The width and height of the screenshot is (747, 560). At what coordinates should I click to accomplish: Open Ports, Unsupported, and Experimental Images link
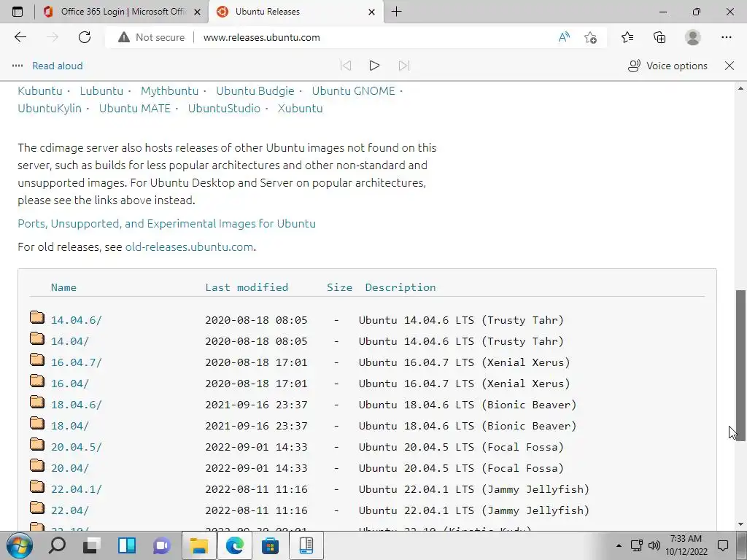pos(167,223)
